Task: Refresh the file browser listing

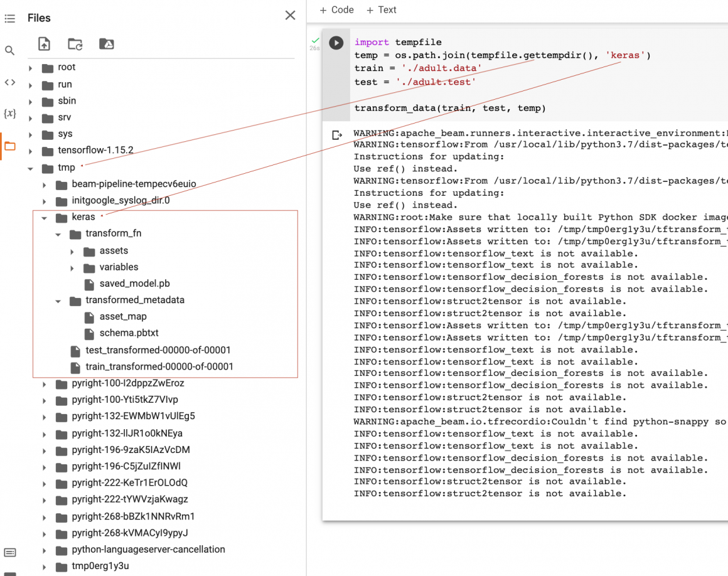Action: 75,44
